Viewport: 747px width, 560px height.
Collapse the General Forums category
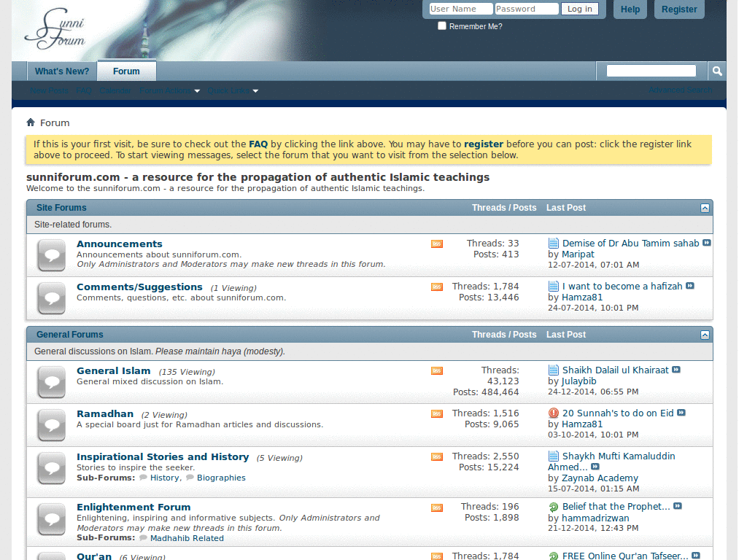pos(705,335)
